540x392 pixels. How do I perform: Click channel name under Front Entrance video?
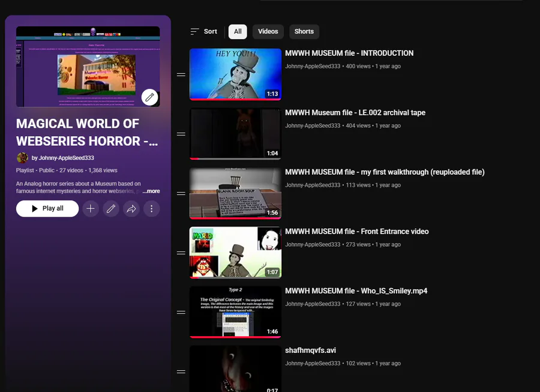(x=313, y=244)
